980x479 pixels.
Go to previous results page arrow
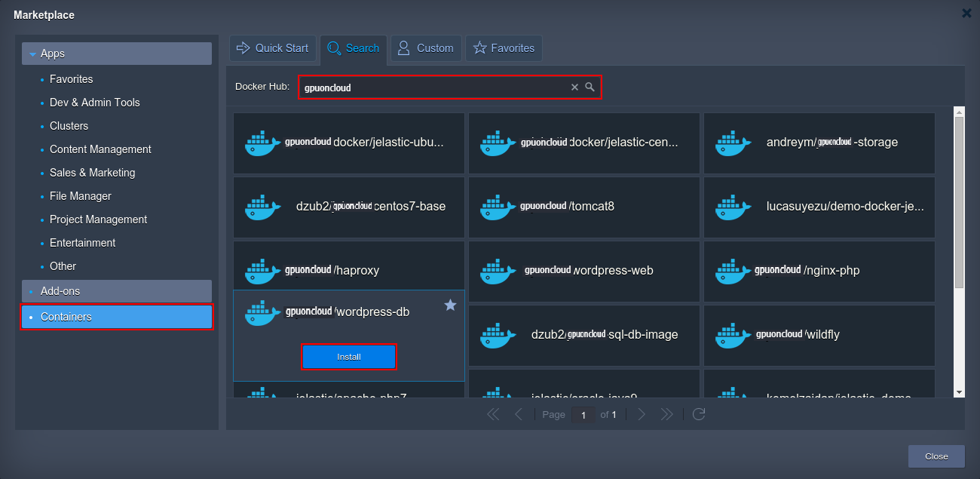518,414
